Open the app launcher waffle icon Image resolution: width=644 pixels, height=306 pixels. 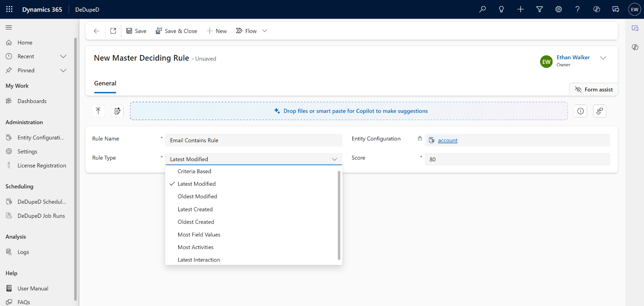point(9,9)
